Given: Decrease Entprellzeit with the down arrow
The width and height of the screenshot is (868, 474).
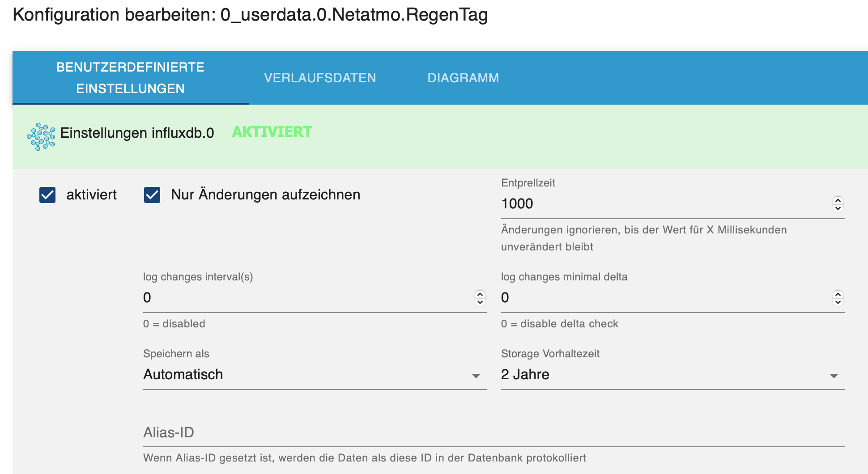Looking at the screenshot, I should 838,208.
